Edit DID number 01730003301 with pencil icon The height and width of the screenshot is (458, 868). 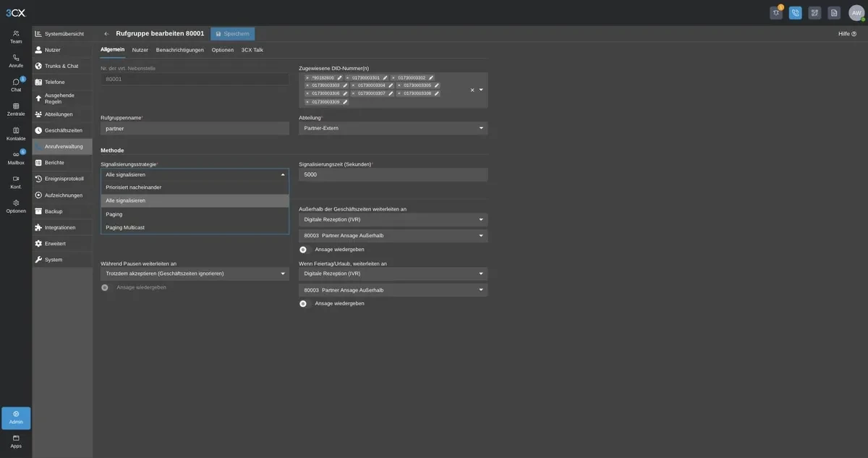(385, 77)
